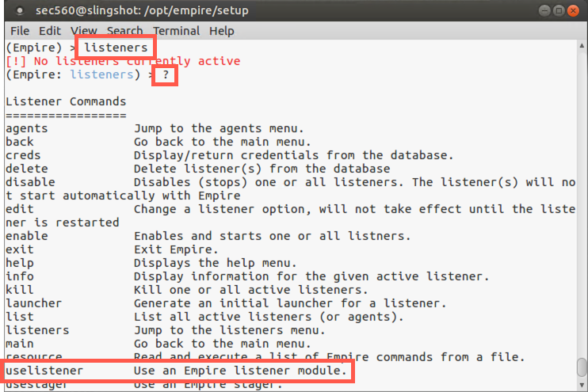
Task: Open the Edit menu
Action: 50,31
